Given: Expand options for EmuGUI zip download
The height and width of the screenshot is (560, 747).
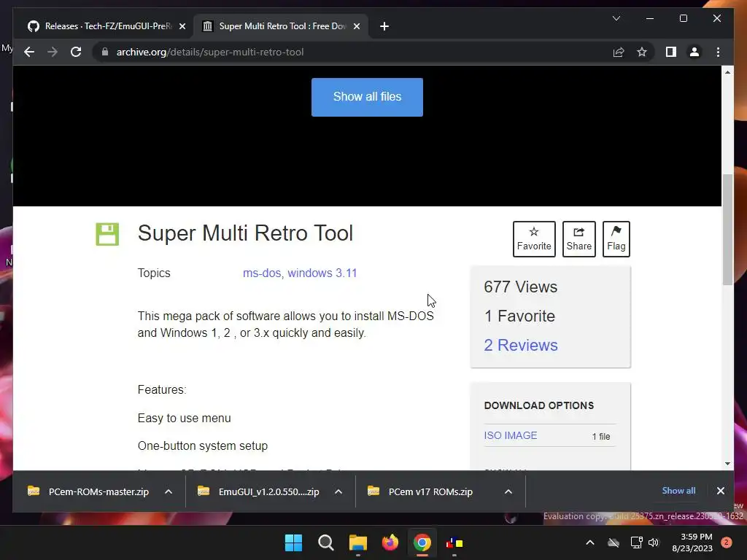Looking at the screenshot, I should (338, 491).
